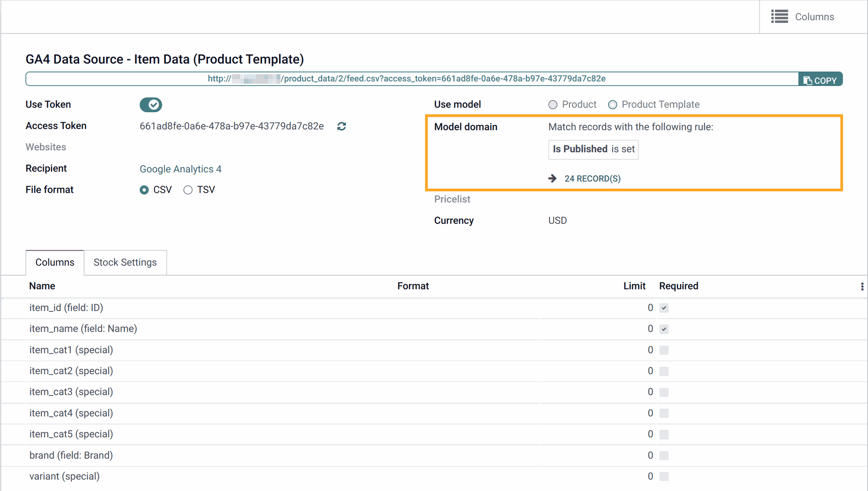The height and width of the screenshot is (491, 868).
Task: Select the TSV file format radio button
Action: [x=189, y=190]
